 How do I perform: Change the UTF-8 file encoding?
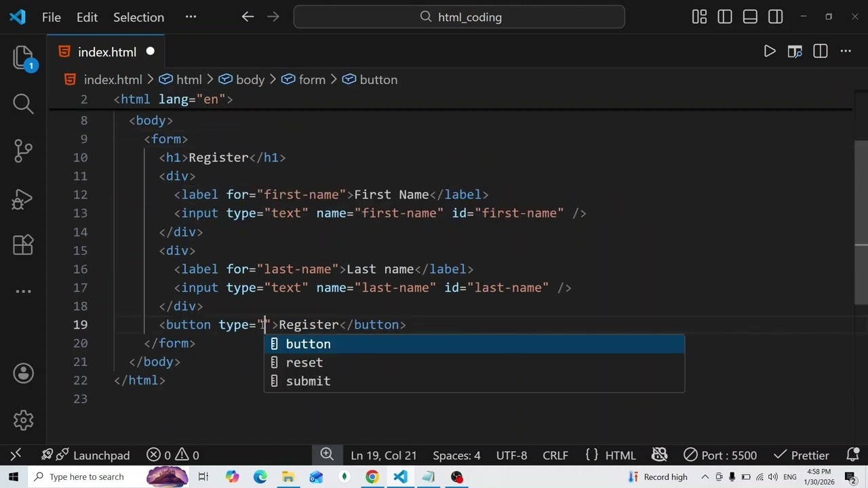click(511, 455)
